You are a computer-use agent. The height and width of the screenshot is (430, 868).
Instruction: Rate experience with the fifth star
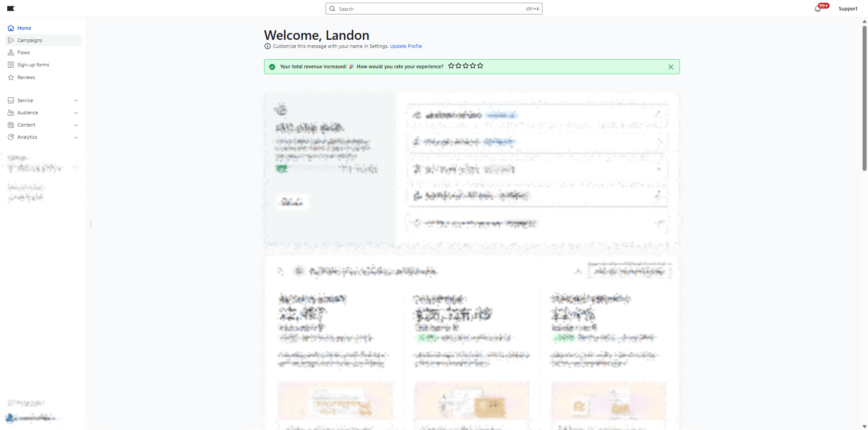[x=480, y=66]
